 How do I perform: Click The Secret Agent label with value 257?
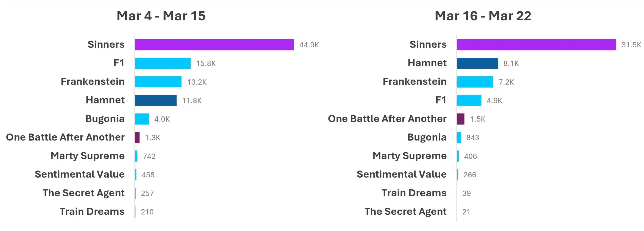(x=83, y=193)
